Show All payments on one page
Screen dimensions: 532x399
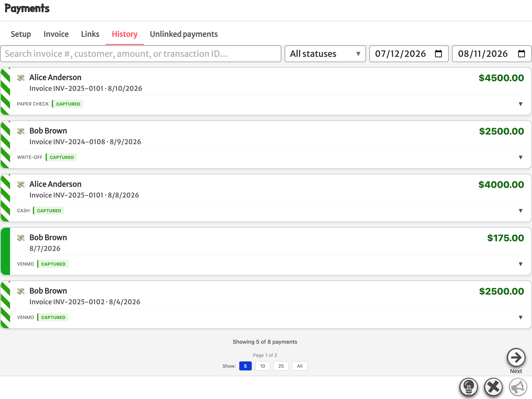300,366
